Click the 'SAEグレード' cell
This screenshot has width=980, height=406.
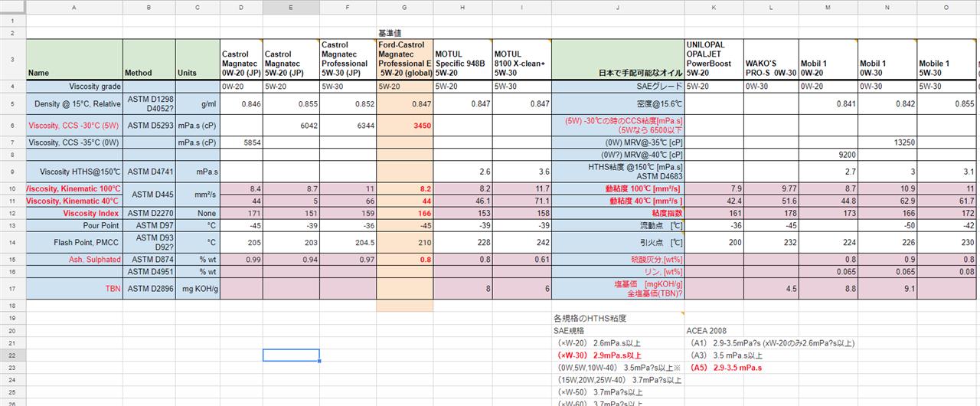tap(617, 87)
